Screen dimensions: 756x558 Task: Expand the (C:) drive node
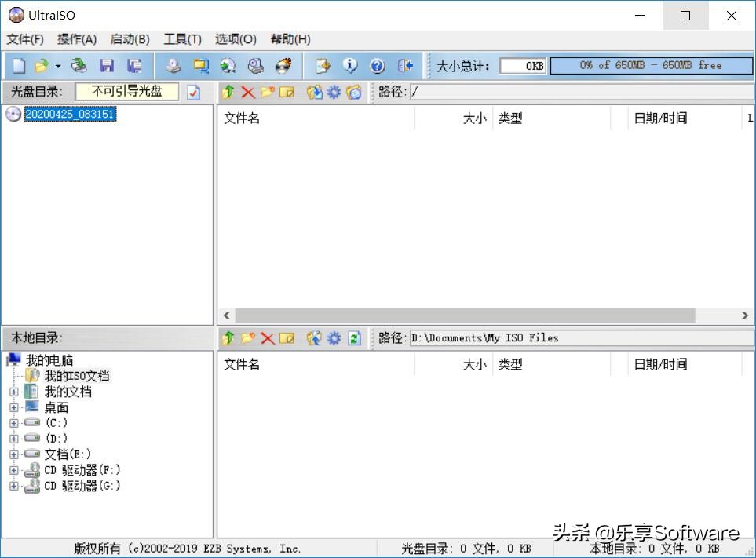pos(16,422)
